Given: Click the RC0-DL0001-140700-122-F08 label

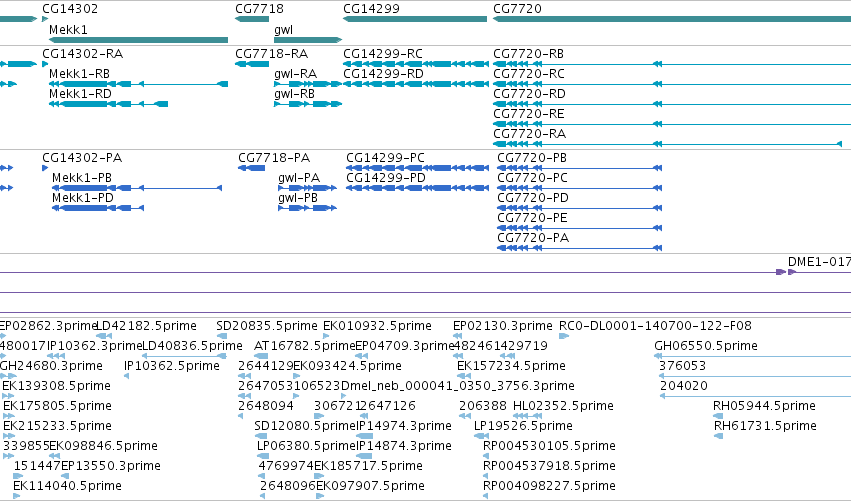Looking at the screenshot, I should (655, 326).
